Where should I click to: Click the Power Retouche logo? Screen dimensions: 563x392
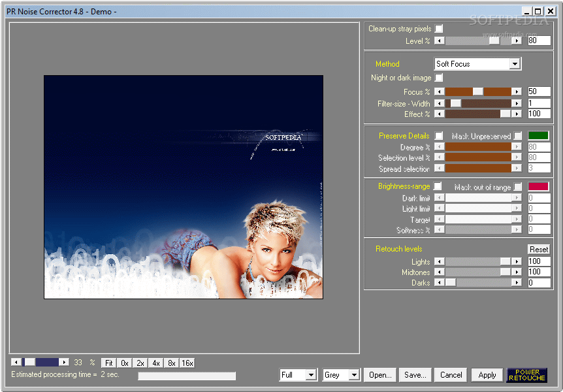click(x=526, y=375)
